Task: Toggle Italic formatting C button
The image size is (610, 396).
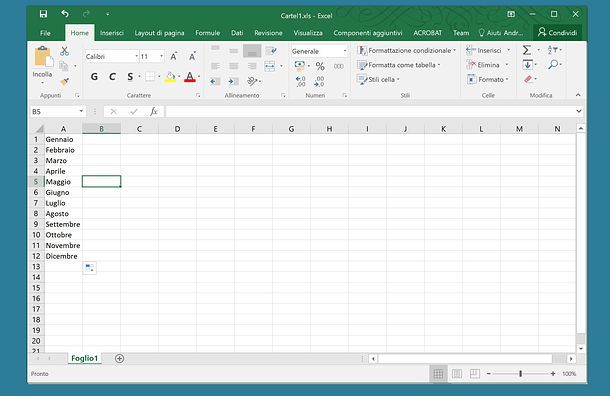Action: tap(112, 77)
